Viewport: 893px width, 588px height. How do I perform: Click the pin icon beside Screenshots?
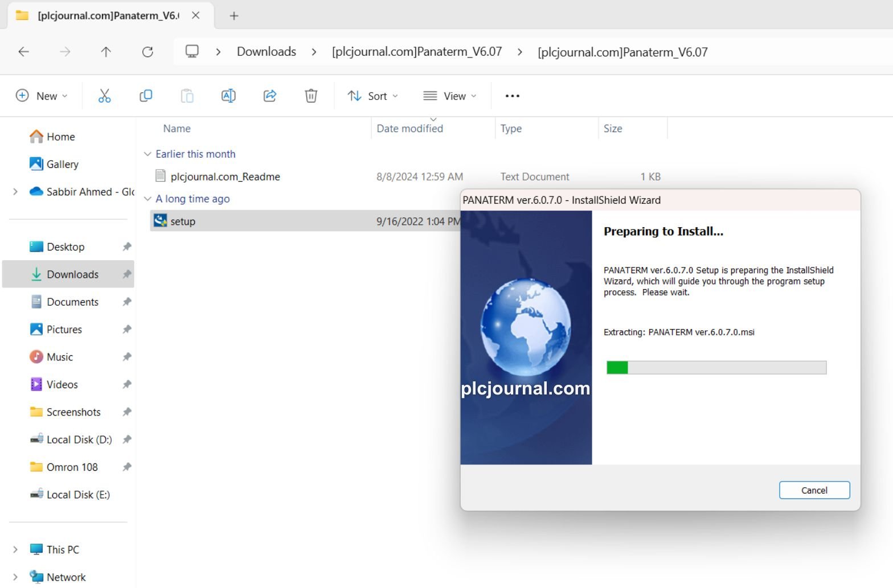(126, 412)
